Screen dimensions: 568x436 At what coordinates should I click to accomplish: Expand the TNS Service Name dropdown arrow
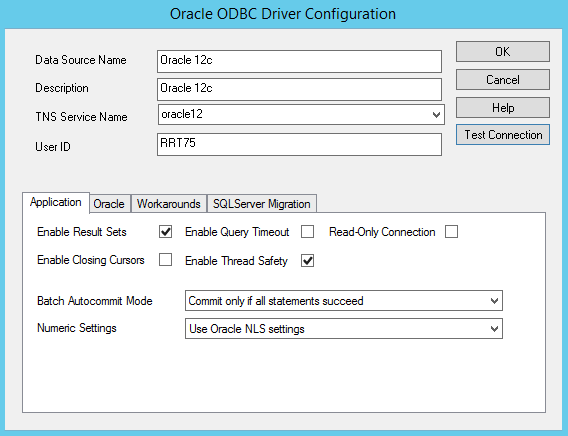pos(437,115)
